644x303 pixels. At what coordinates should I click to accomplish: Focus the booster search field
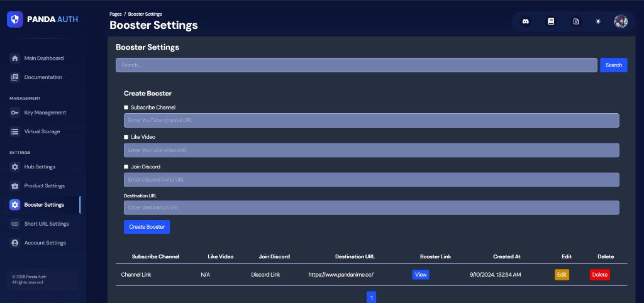356,65
